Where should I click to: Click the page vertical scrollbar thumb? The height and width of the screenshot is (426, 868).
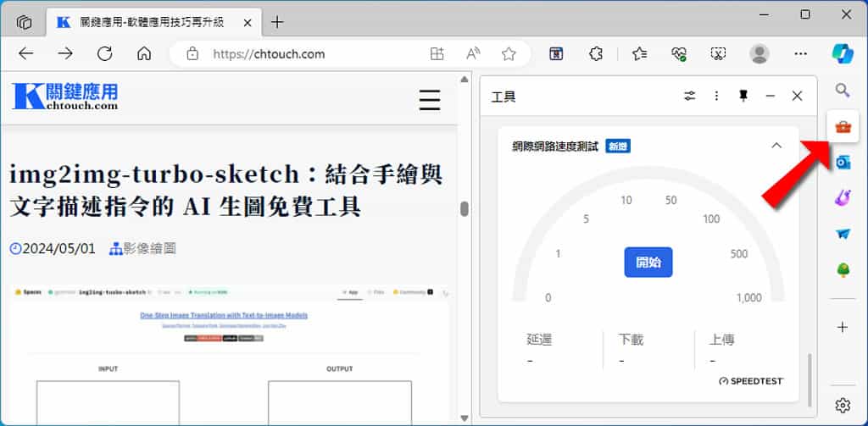465,209
